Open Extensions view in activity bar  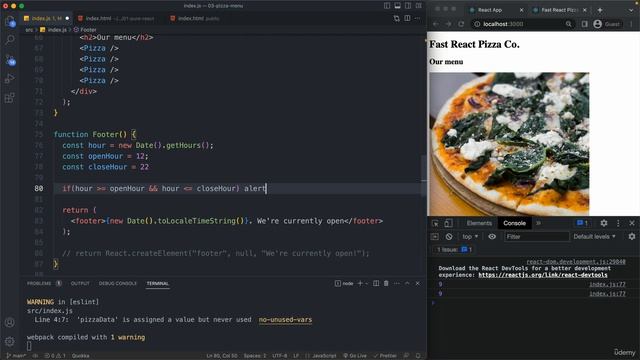tap(10, 98)
